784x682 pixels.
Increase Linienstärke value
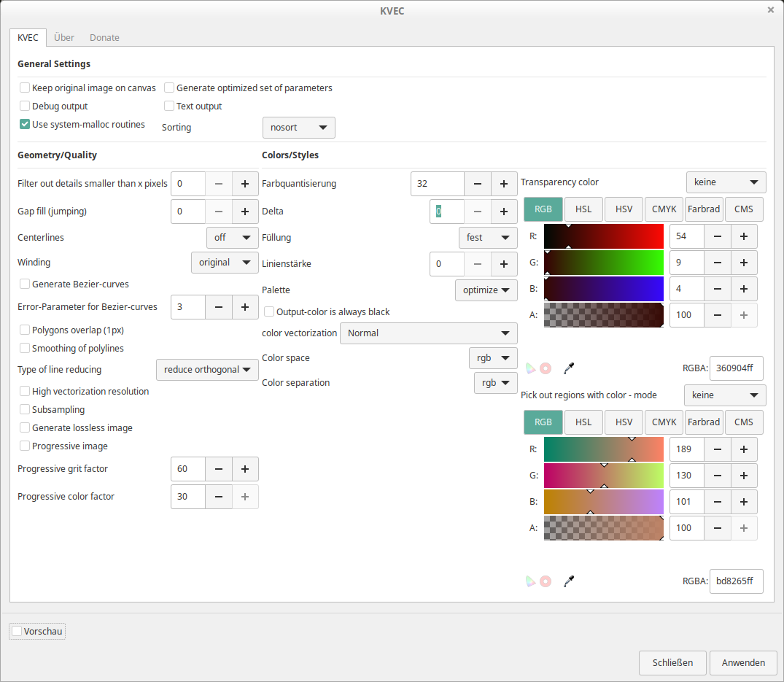504,264
